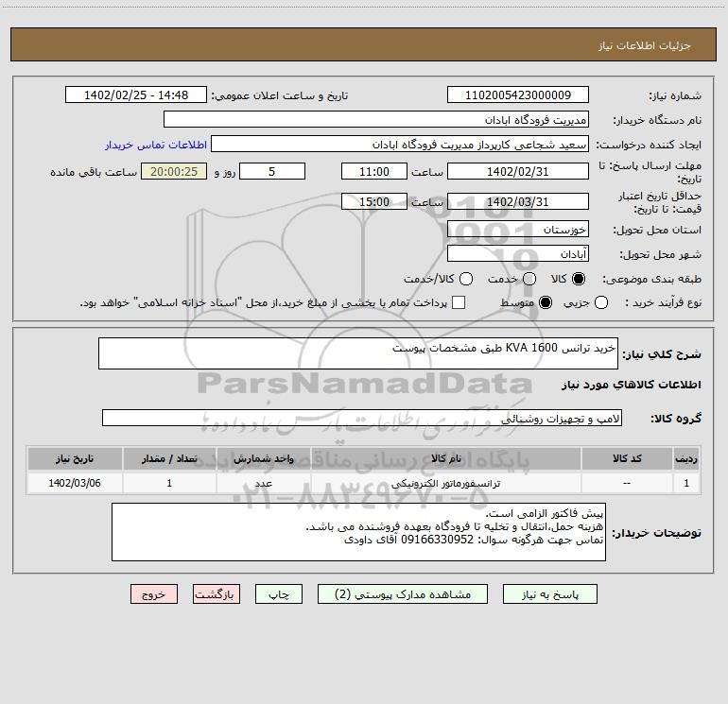Click the کد کالا column header

click(x=627, y=458)
